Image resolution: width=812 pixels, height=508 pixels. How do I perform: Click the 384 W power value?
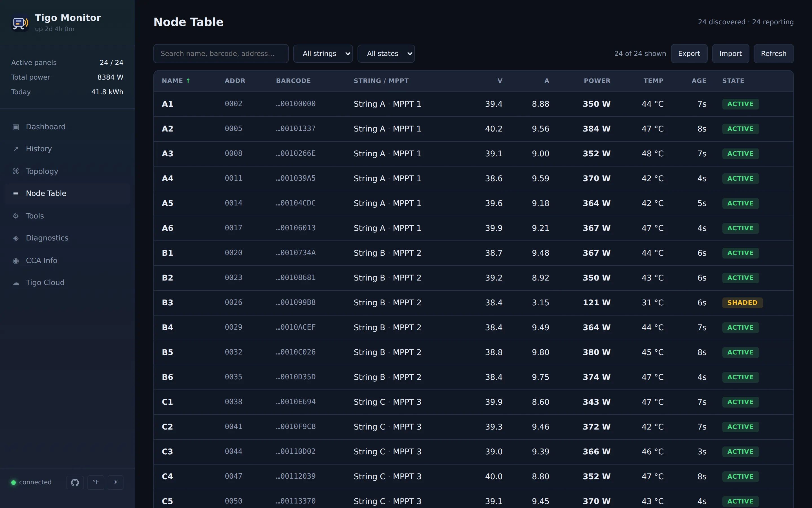click(597, 129)
